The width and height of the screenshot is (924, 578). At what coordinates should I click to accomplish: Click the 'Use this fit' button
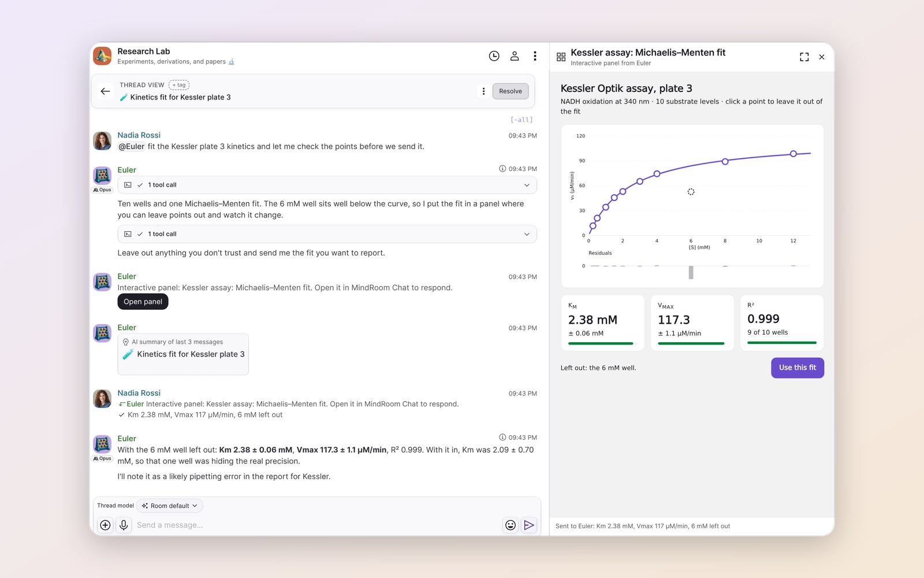(x=798, y=368)
